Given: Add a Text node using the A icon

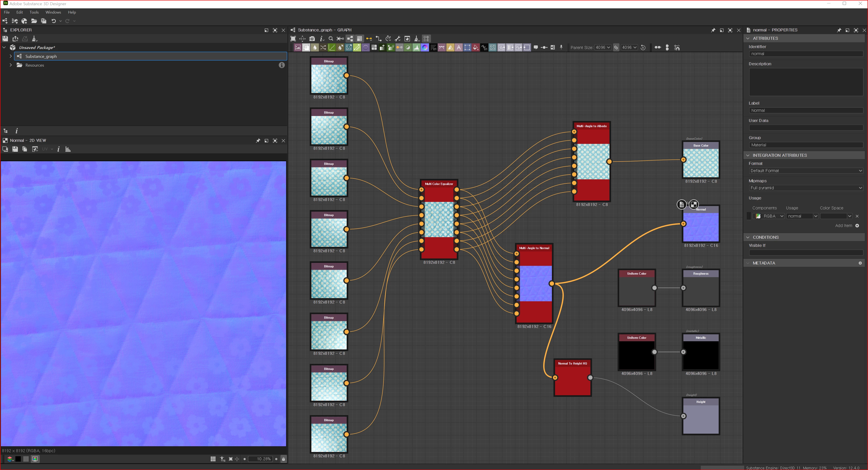Looking at the screenshot, I should 459,47.
